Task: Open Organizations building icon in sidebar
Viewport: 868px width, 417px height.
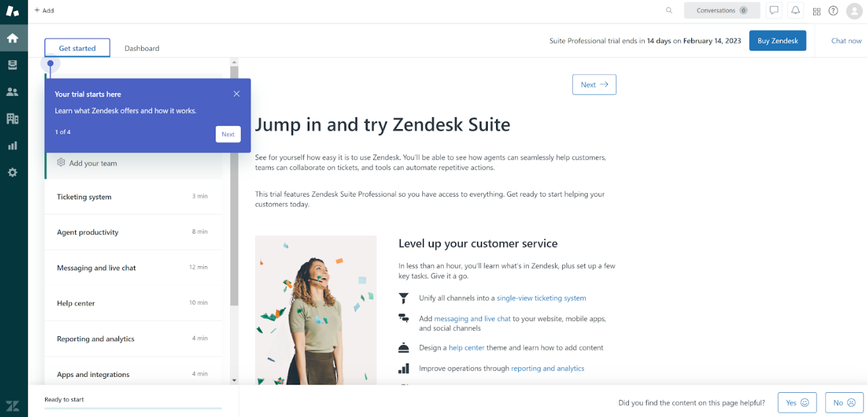Action: coord(12,118)
